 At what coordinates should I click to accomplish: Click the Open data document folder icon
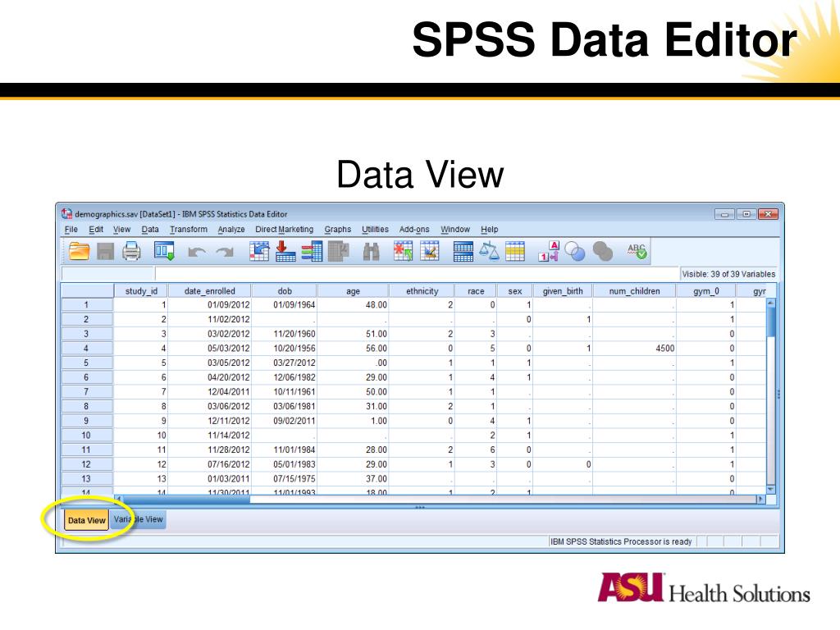click(x=79, y=251)
